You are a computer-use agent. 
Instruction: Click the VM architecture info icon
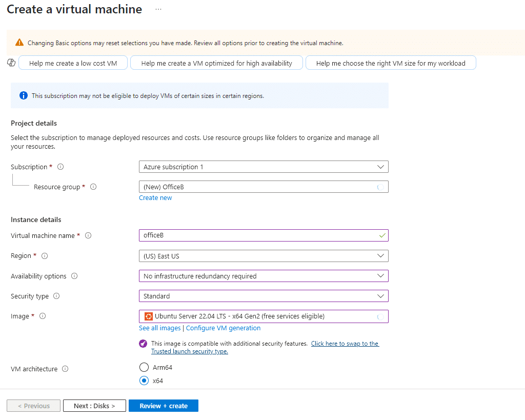(x=65, y=369)
